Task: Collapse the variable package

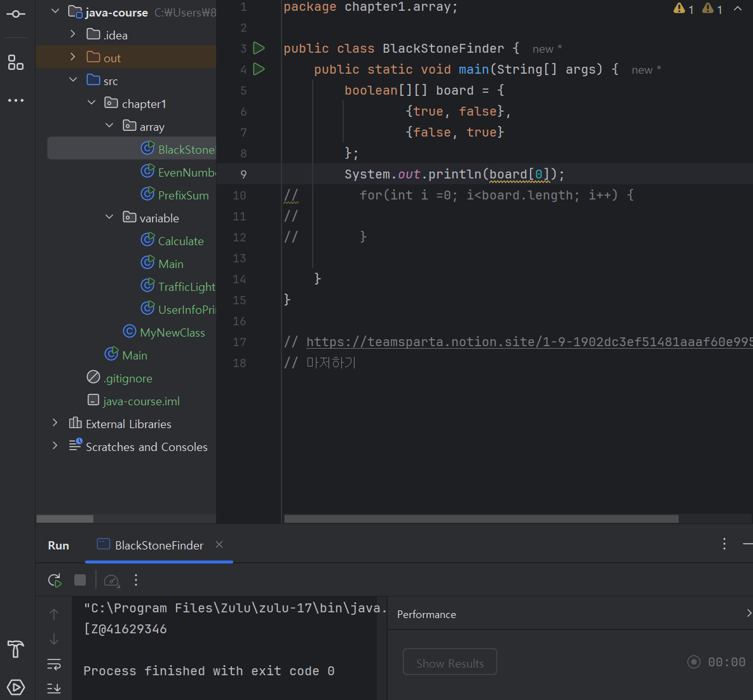Action: coord(109,217)
